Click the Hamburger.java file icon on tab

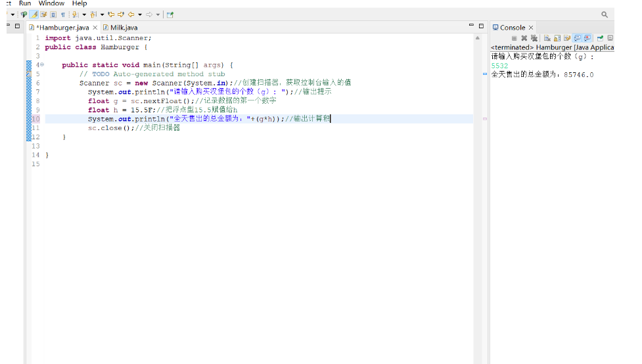(32, 28)
